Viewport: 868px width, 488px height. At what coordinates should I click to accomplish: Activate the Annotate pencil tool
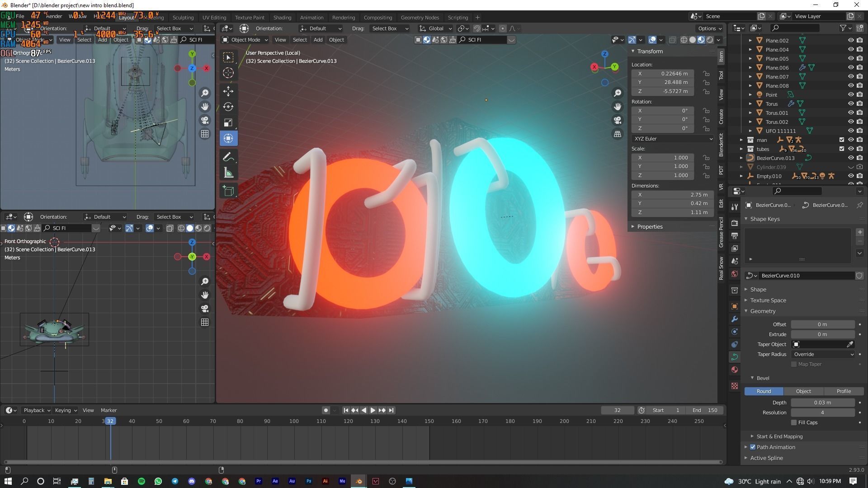tap(228, 157)
